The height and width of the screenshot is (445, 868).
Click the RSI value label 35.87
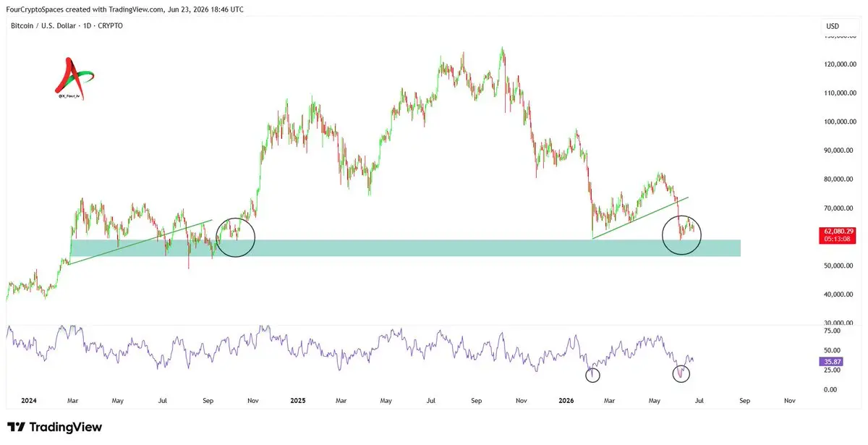coord(830,361)
